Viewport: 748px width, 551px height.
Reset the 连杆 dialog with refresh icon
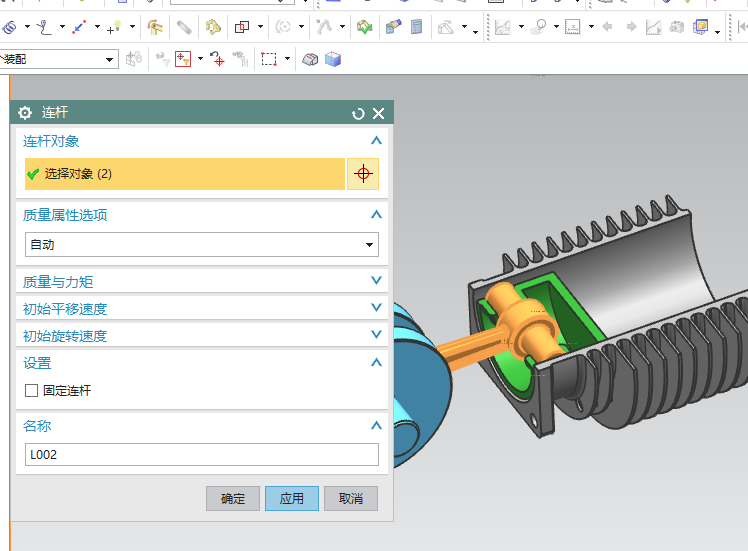pos(358,114)
